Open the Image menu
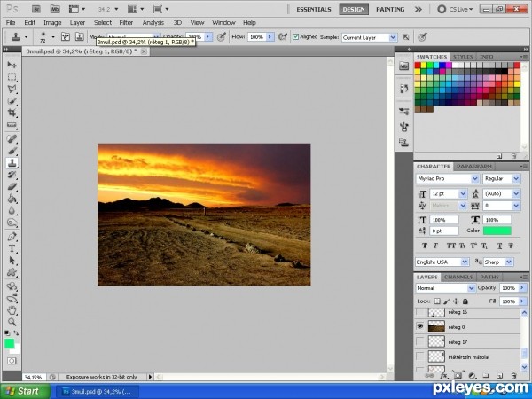Image resolution: width=532 pixels, height=399 pixels. tap(52, 22)
